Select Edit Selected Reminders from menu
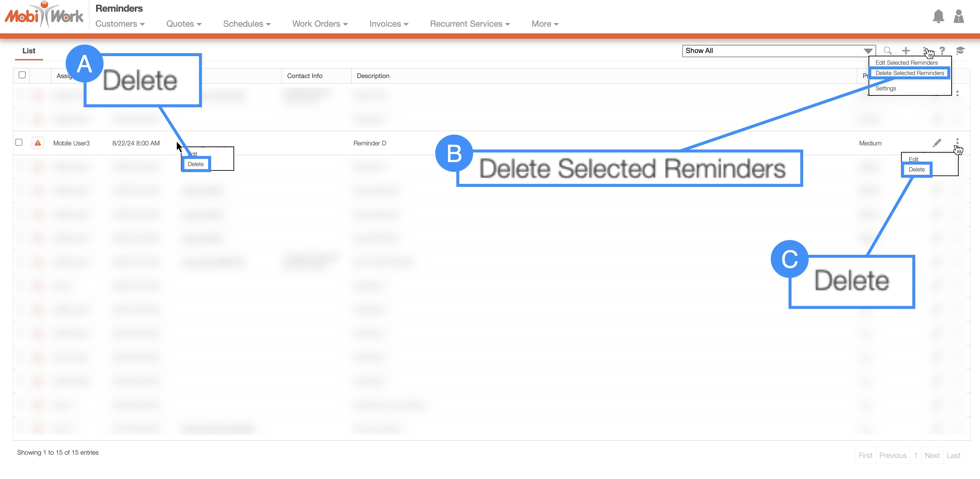The image size is (980, 479). coord(906,62)
